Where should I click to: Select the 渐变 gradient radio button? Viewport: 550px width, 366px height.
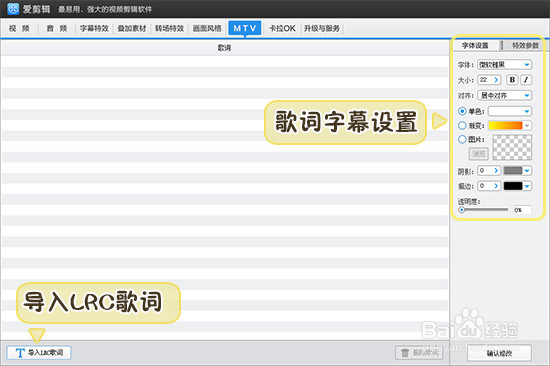coord(462,125)
